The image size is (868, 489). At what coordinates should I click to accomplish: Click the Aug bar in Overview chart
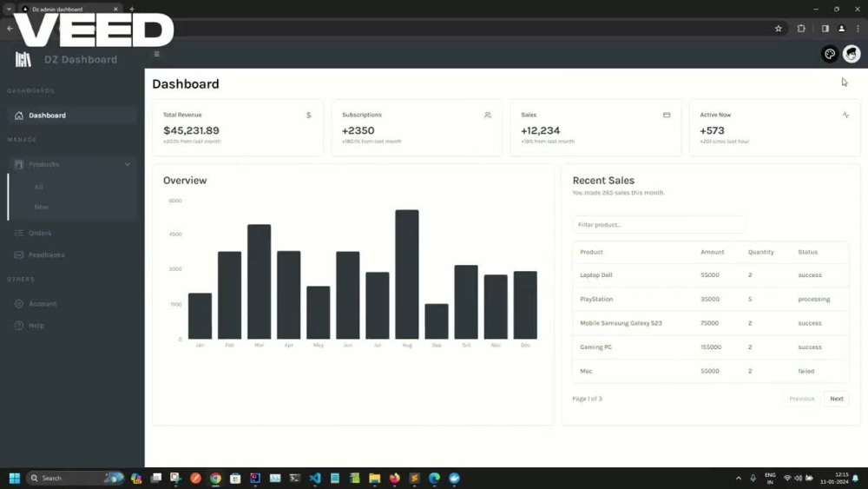point(407,274)
